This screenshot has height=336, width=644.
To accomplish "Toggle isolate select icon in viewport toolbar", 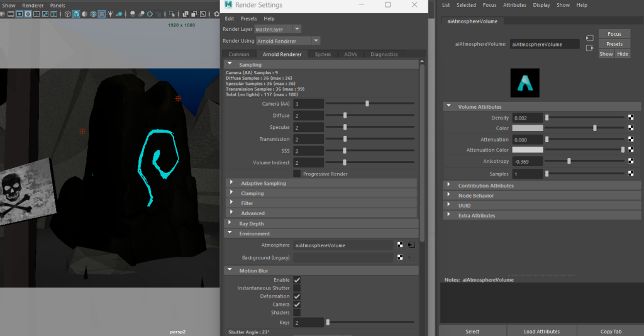I will click(172, 14).
